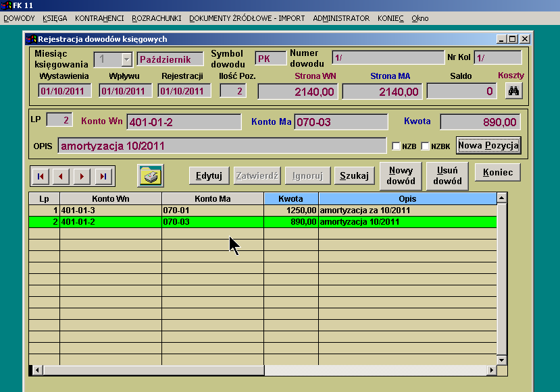Click the Koniec button
Screen dimensions: 560x392
tap(497, 172)
